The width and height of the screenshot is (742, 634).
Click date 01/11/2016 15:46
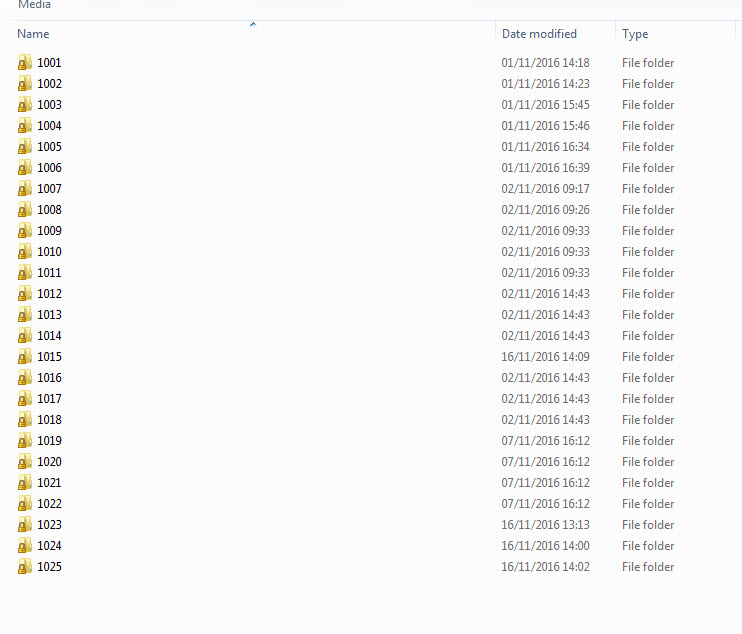click(545, 126)
